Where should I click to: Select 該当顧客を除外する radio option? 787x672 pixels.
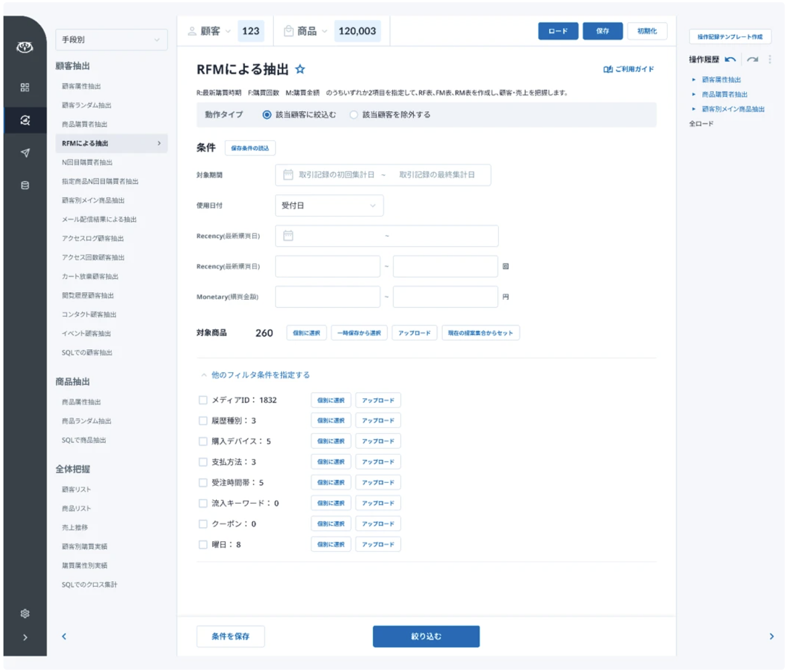point(354,115)
